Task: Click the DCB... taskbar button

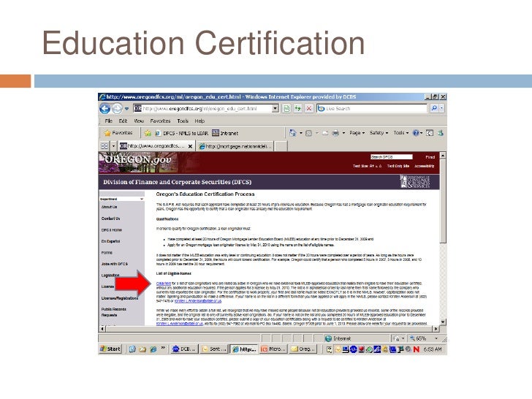Action: pyautogui.click(x=184, y=349)
